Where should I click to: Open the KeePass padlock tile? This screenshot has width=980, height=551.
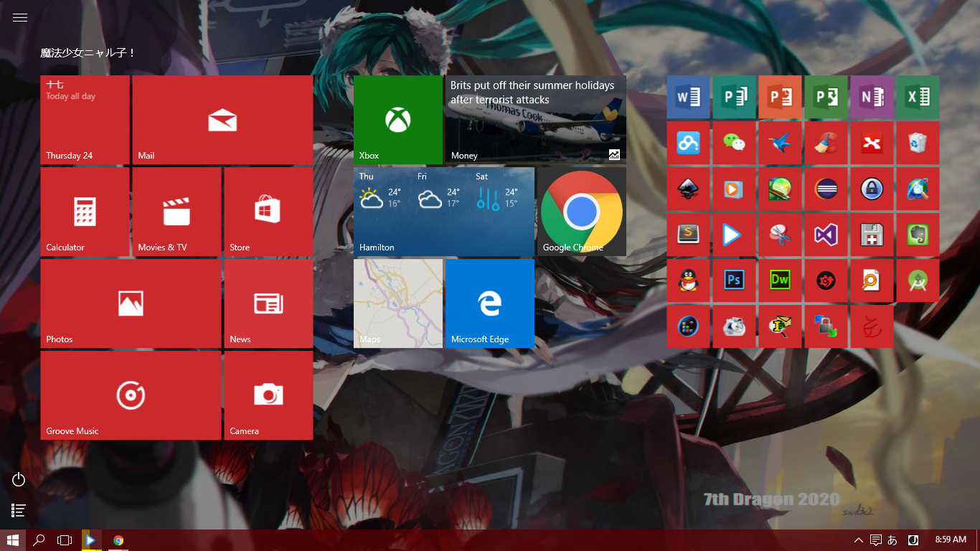(872, 189)
